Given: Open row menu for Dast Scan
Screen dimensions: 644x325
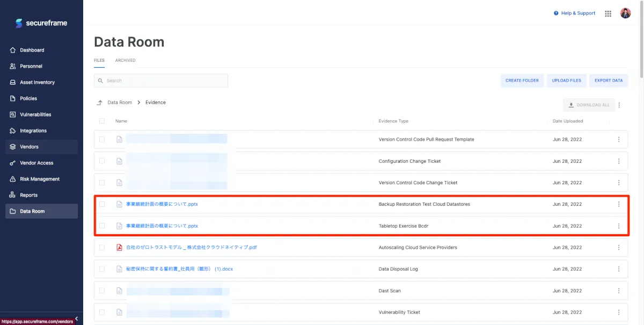Looking at the screenshot, I should (x=619, y=291).
